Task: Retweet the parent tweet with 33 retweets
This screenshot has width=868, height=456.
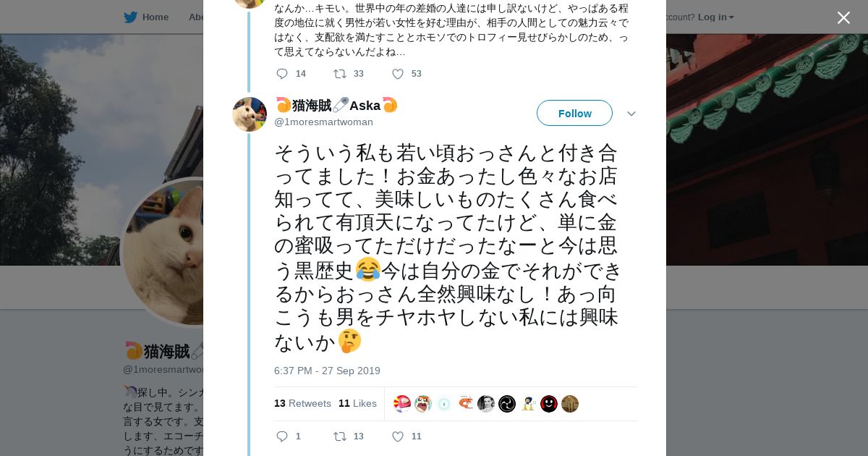Action: pos(340,74)
